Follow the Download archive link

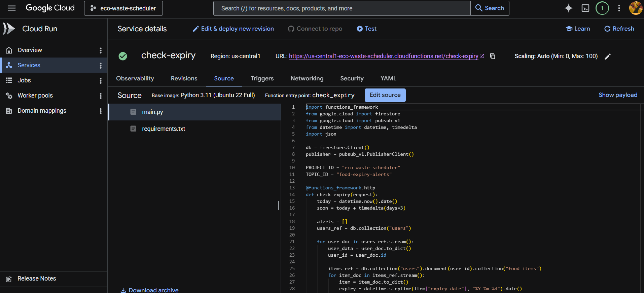150,290
